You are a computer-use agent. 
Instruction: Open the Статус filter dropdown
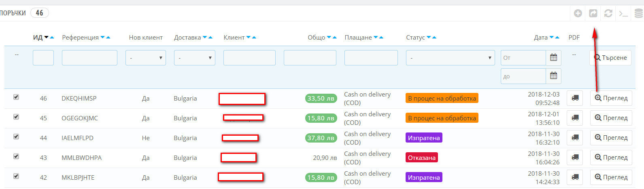[x=451, y=58]
